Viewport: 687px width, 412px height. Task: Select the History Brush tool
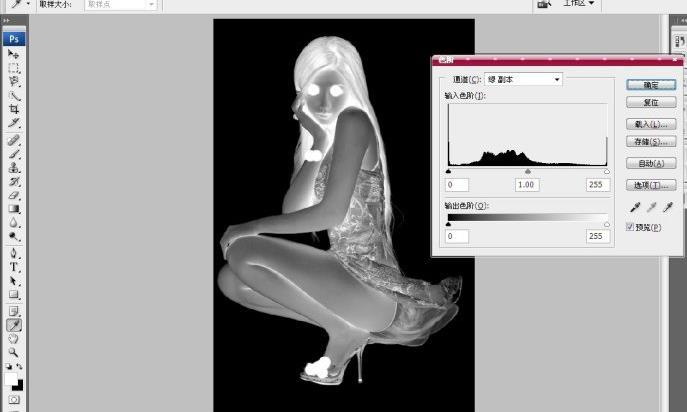point(13,181)
